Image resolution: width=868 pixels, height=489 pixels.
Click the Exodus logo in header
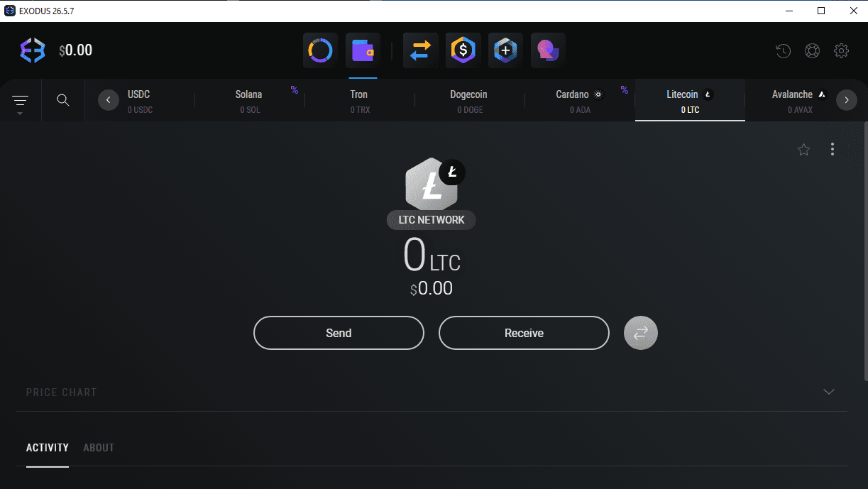tap(33, 50)
